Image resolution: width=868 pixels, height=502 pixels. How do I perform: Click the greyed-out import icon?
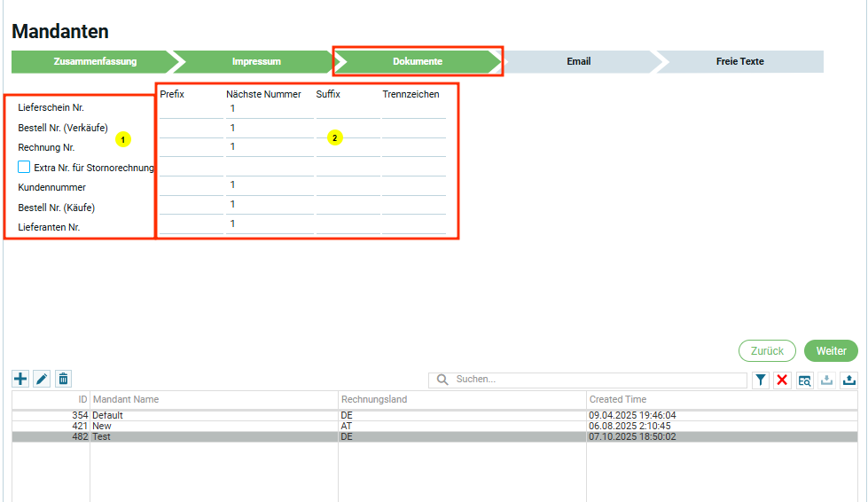click(x=826, y=380)
